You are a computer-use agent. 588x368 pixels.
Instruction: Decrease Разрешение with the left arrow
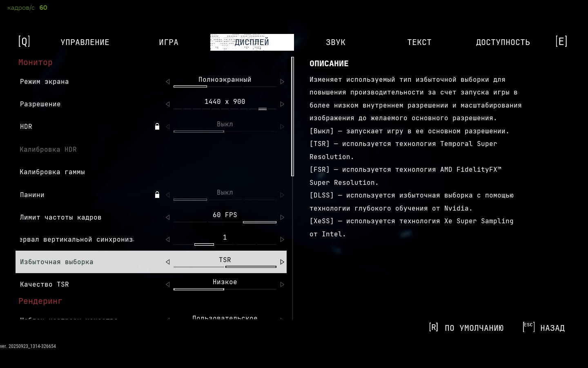tap(167, 104)
